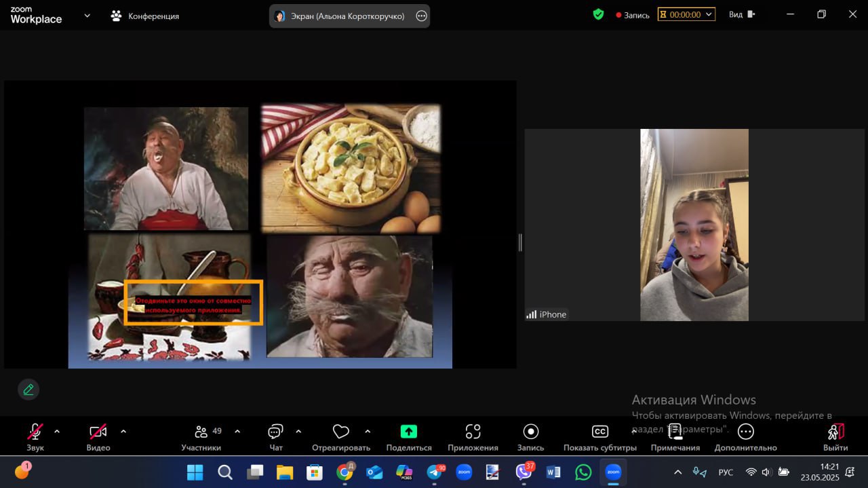Select the laughing cossack photo in shared screen

pyautogui.click(x=166, y=168)
